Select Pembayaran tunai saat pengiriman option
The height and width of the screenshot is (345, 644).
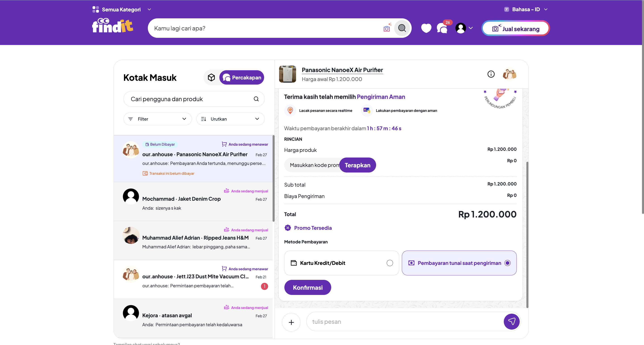459,263
